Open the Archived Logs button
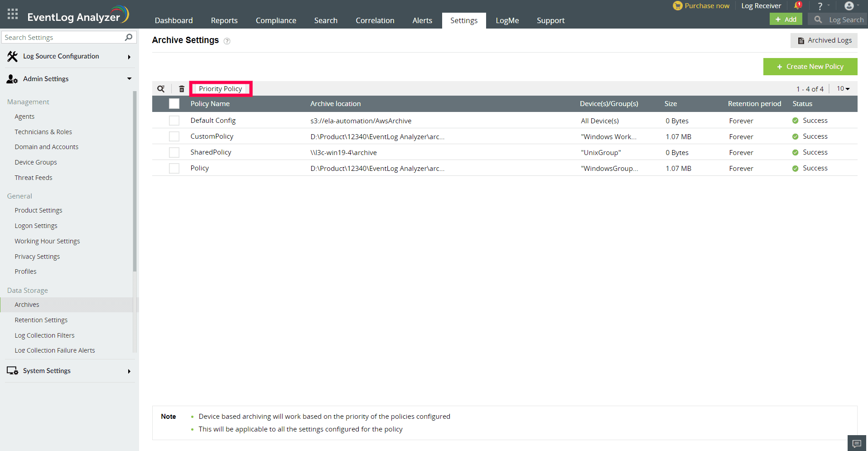Screen dimensions: 868x451 coord(824,40)
